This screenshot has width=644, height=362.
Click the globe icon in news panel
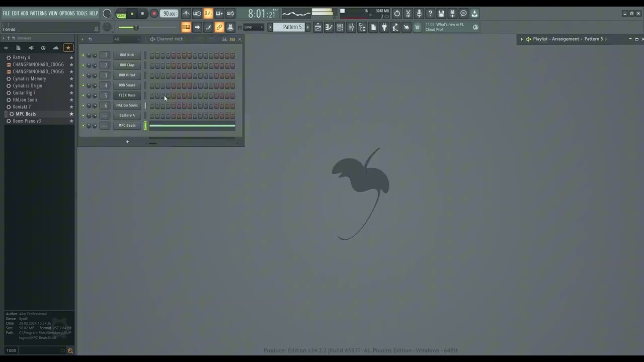[475, 27]
